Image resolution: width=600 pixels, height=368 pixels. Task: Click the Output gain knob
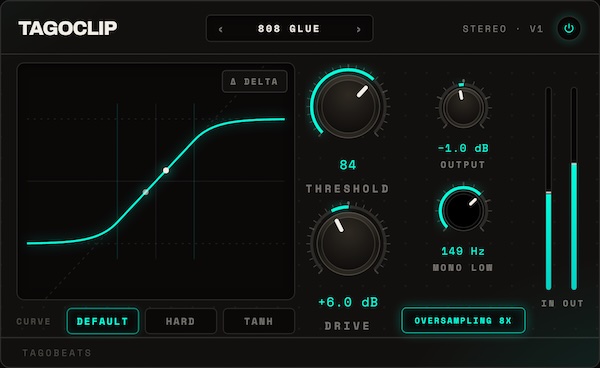coord(463,107)
